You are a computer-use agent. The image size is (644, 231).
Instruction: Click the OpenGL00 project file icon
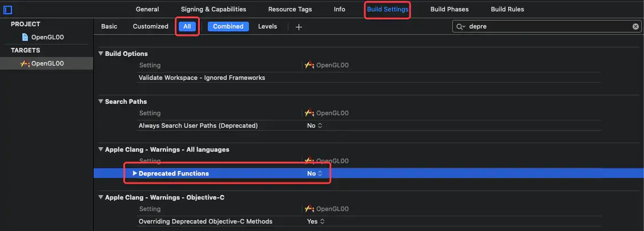(25, 37)
